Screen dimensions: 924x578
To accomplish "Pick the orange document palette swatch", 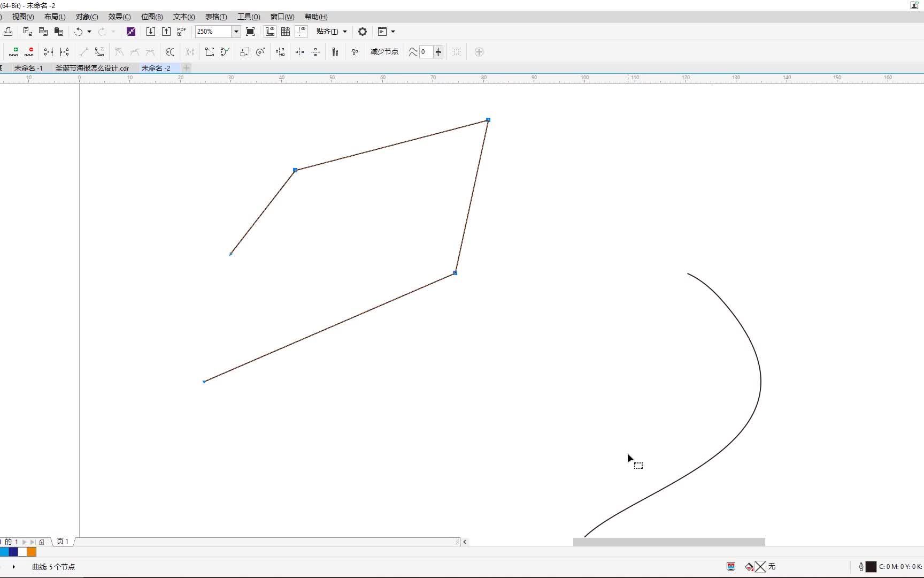I will click(x=32, y=552).
